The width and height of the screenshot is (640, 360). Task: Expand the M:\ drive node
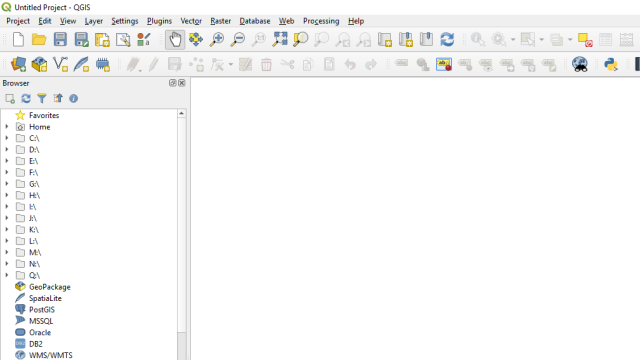point(7,253)
